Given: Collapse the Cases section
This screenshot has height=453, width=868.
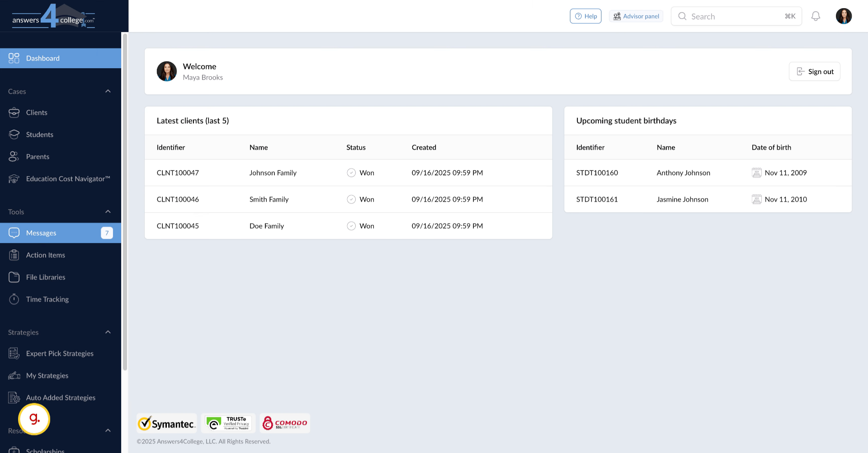Looking at the screenshot, I should tap(108, 91).
